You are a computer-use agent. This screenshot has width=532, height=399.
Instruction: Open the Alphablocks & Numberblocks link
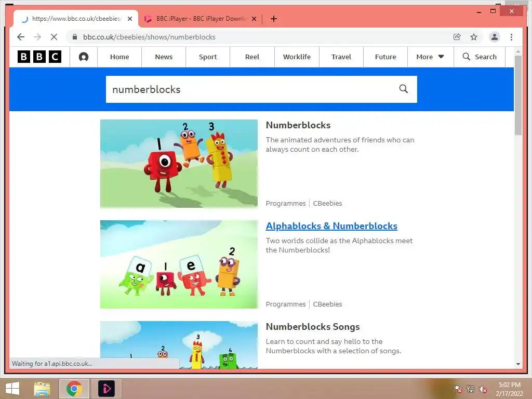pos(331,226)
